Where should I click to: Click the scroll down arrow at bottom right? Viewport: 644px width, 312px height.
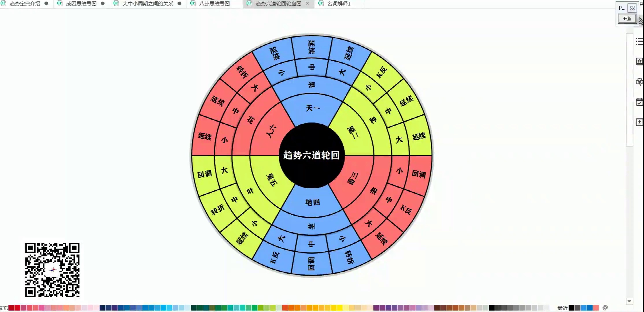(x=630, y=301)
